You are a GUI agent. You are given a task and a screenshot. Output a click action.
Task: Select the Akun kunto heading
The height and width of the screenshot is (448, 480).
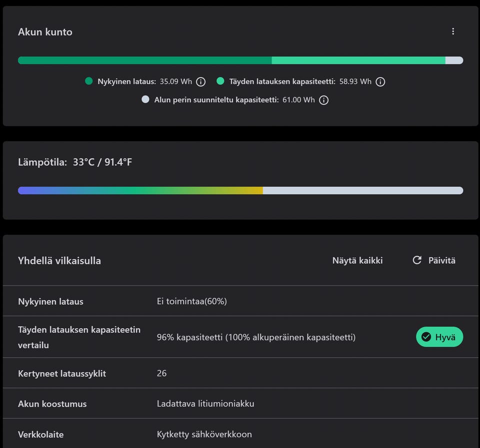click(45, 32)
